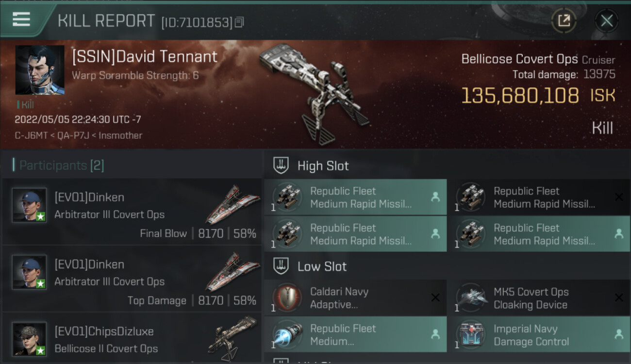Viewport: 631px width, 364px height.
Task: Select Dinken's Final Blow participant entry
Action: coord(132,212)
